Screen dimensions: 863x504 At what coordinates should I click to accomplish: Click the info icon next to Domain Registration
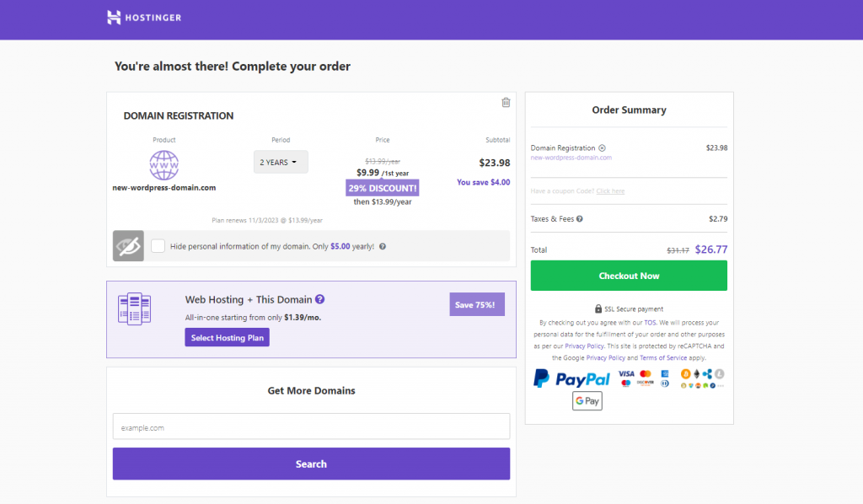click(x=602, y=148)
